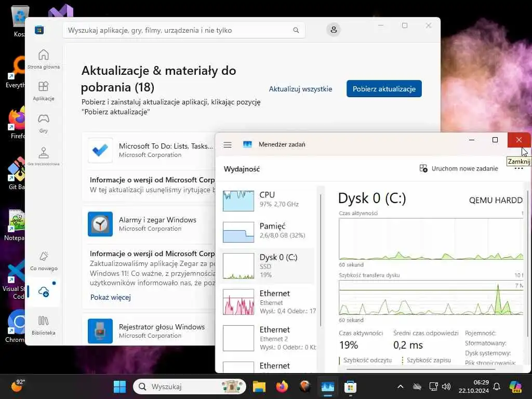The height and width of the screenshot is (399, 532).
Task: Click the Czas aktywności disk graph
Action: tap(431, 239)
